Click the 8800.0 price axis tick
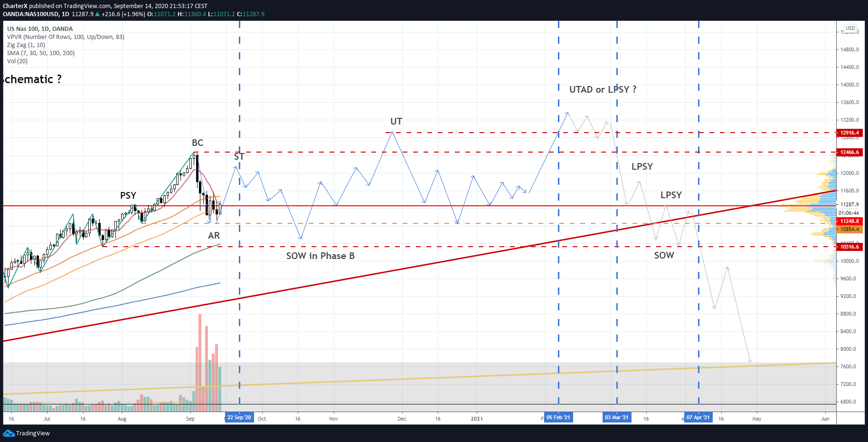 [x=849, y=314]
